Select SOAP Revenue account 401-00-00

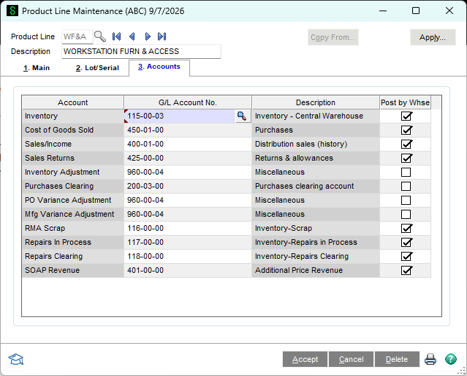(187, 270)
